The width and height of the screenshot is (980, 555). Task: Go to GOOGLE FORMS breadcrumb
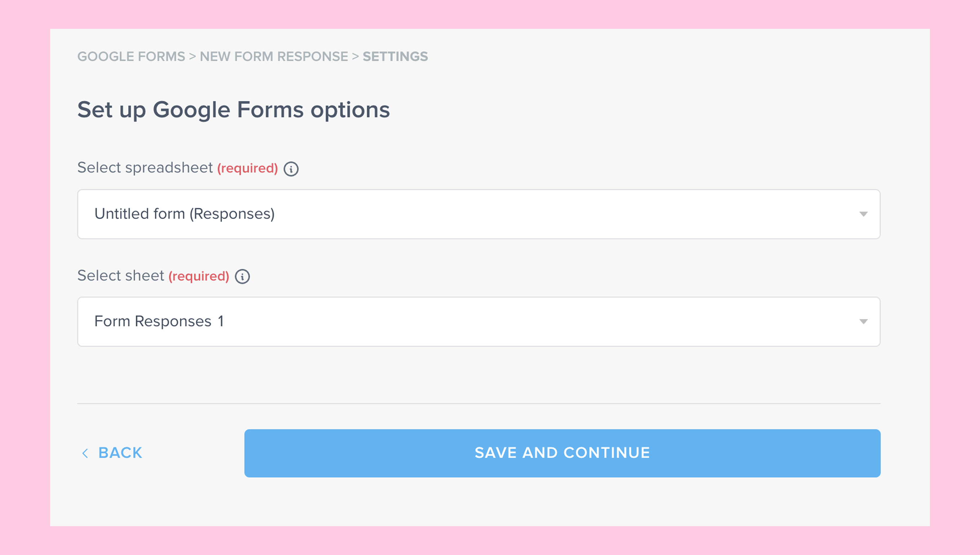131,57
